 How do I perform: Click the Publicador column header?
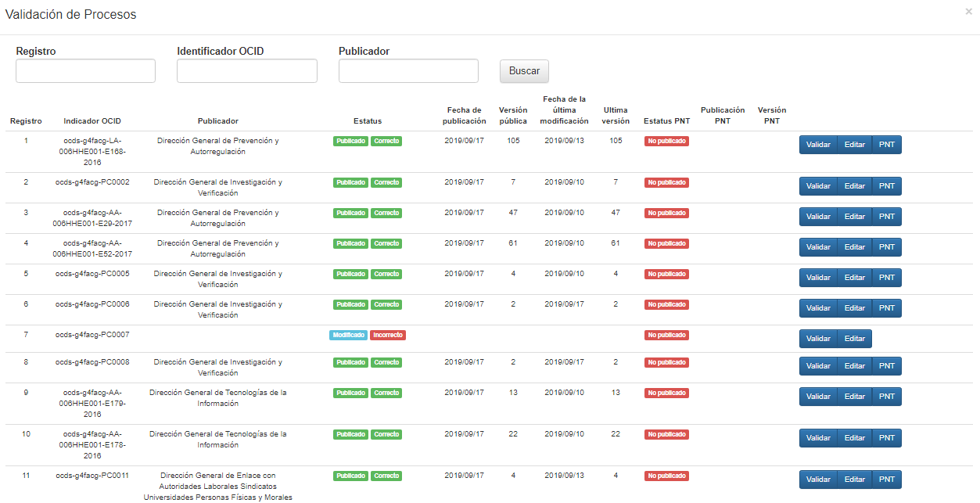point(218,121)
